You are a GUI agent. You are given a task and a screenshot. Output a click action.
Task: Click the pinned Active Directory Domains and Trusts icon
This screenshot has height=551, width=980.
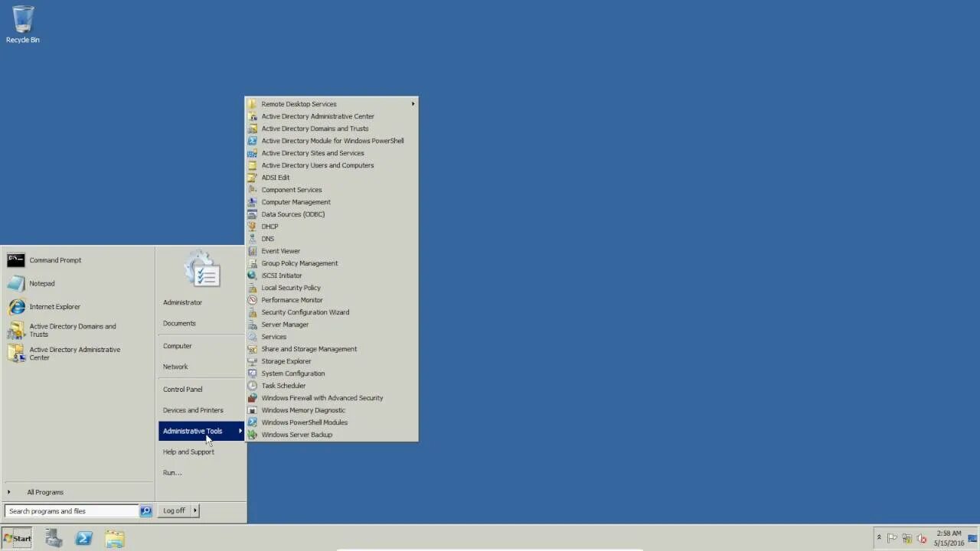click(15, 331)
